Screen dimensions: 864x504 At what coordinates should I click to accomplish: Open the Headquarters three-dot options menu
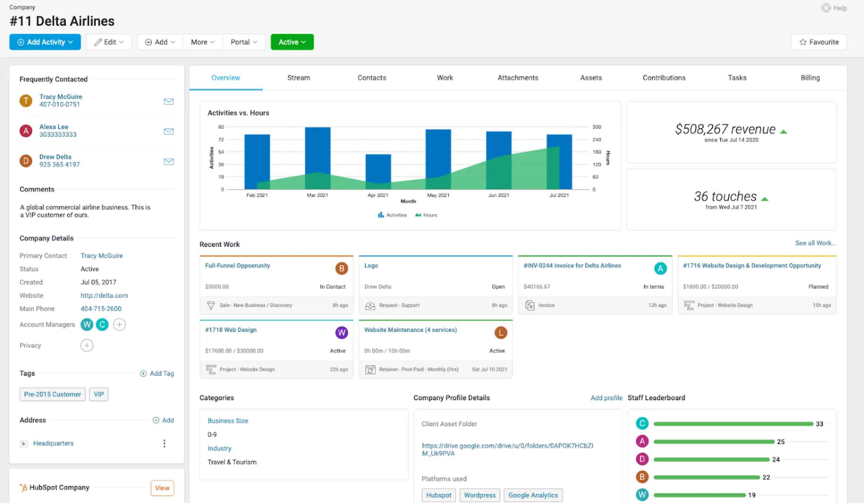(164, 444)
